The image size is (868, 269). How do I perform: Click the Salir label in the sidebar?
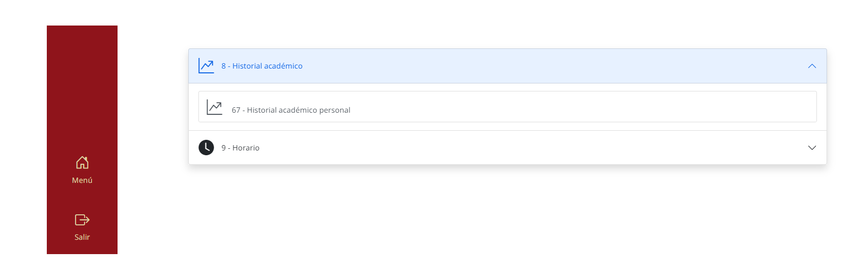click(x=82, y=237)
